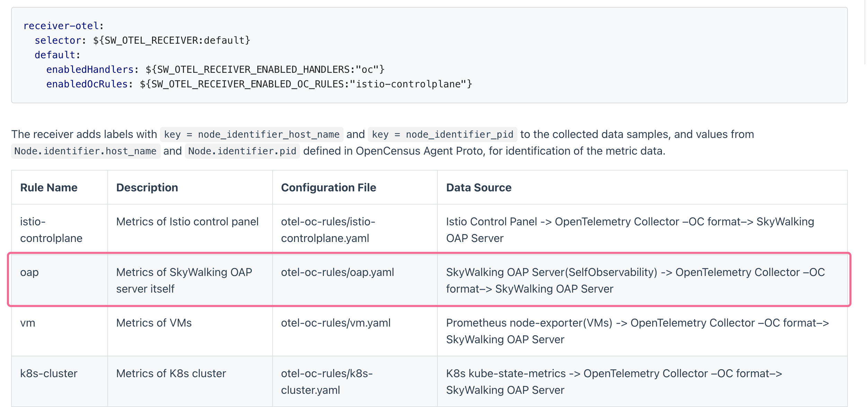Click the vertical scrollbar at right edge

pyautogui.click(x=865, y=31)
